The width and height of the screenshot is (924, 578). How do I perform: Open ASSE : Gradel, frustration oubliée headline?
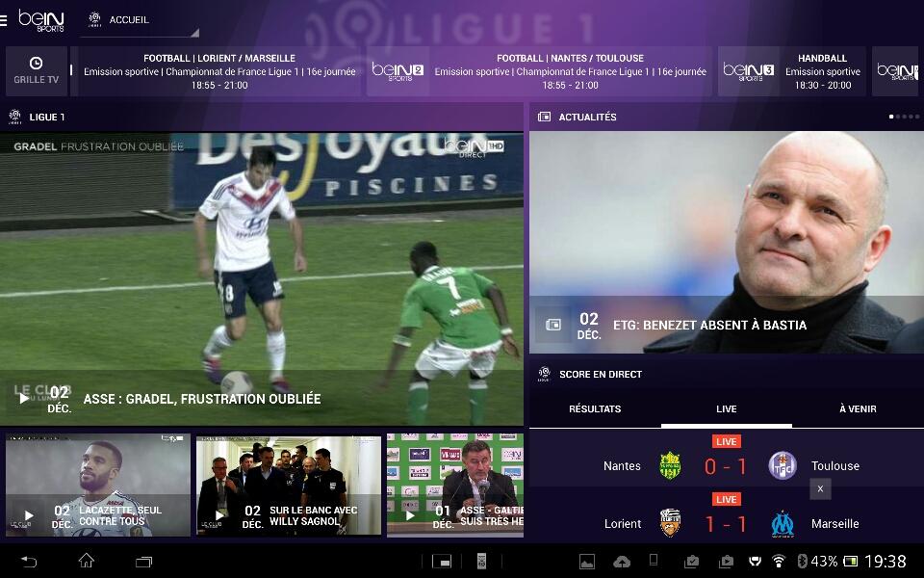point(202,399)
